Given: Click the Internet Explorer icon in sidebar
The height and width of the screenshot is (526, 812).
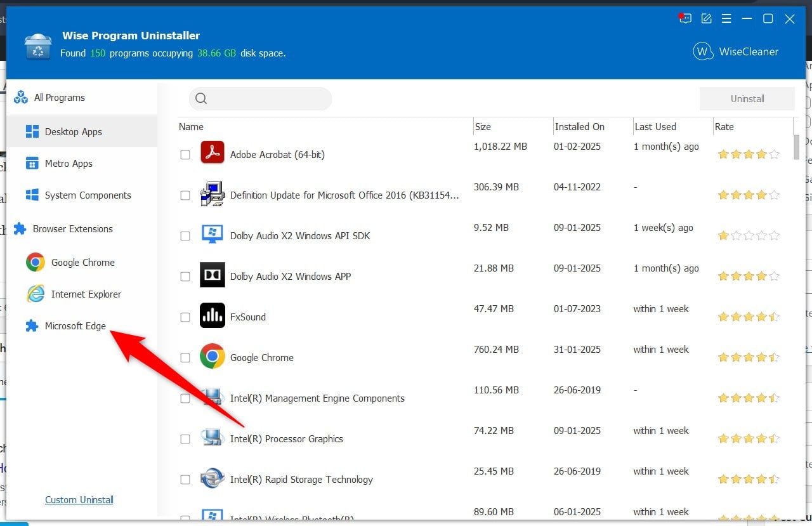Looking at the screenshot, I should (35, 294).
